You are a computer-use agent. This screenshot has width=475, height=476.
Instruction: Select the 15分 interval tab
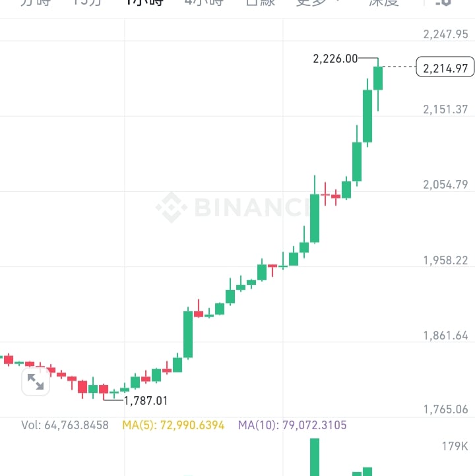[x=87, y=3]
